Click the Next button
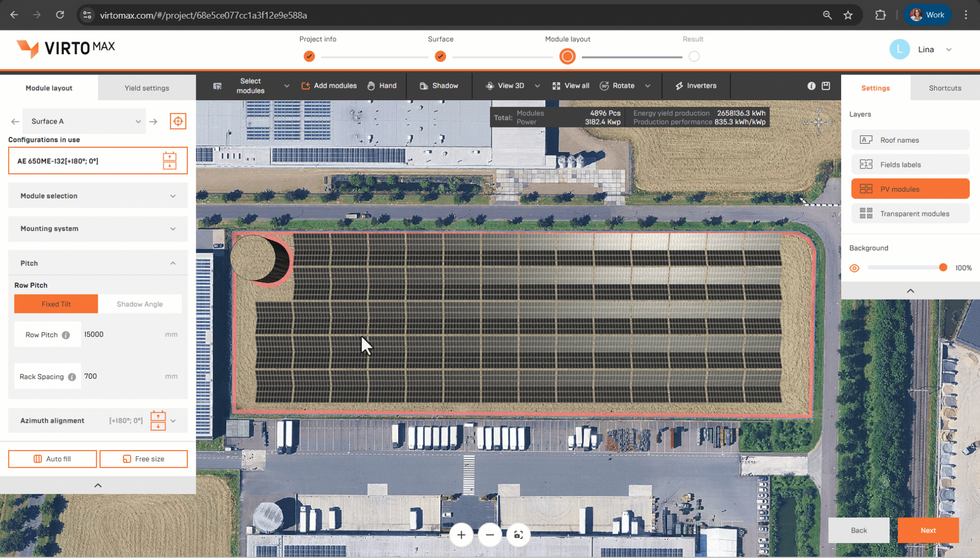Viewport: 980px width, 558px height. [927, 530]
